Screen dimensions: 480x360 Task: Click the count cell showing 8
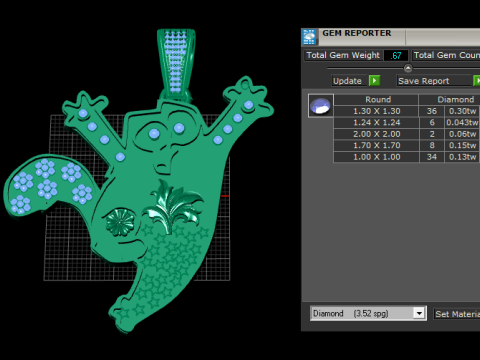pyautogui.click(x=432, y=145)
